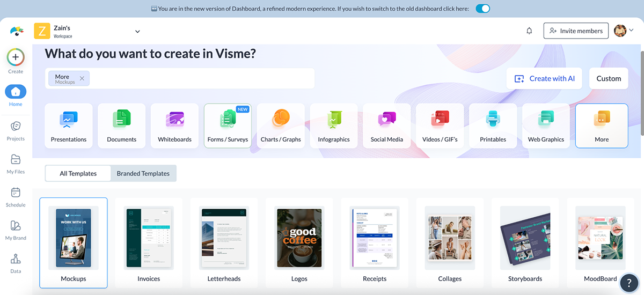Click the Invite members button
Viewport: 644px width, 295px height.
click(x=576, y=31)
